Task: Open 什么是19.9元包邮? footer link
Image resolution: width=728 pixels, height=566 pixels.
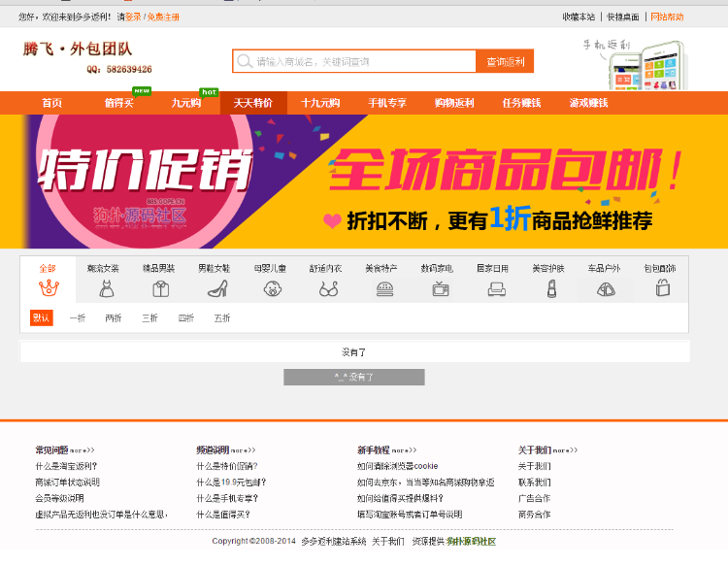Action: (x=231, y=483)
